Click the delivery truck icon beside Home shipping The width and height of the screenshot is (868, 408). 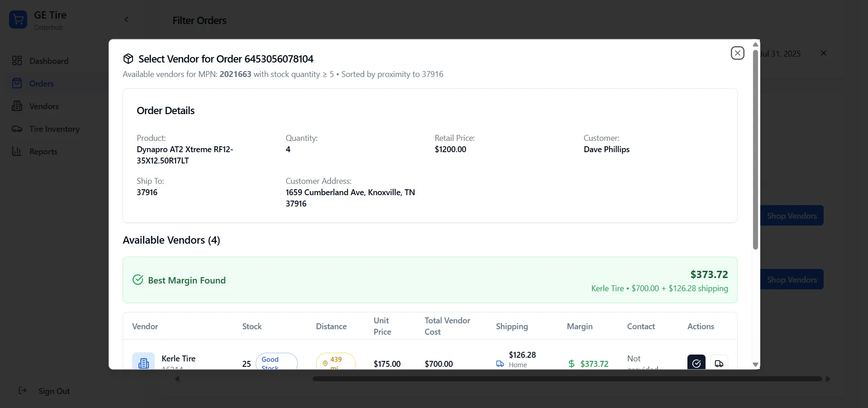[x=500, y=364]
